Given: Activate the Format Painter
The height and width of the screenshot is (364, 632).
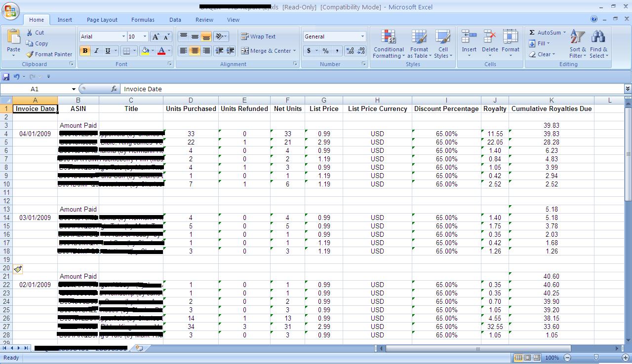Looking at the screenshot, I should (49, 54).
